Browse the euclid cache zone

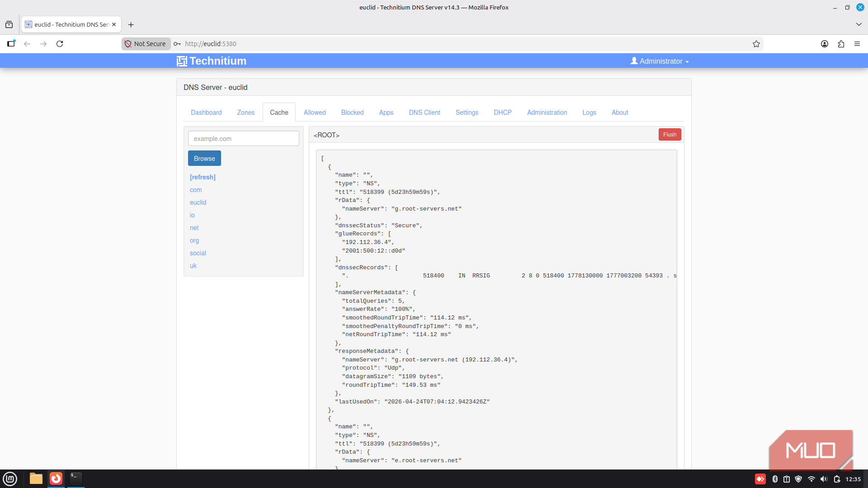pyautogui.click(x=198, y=202)
